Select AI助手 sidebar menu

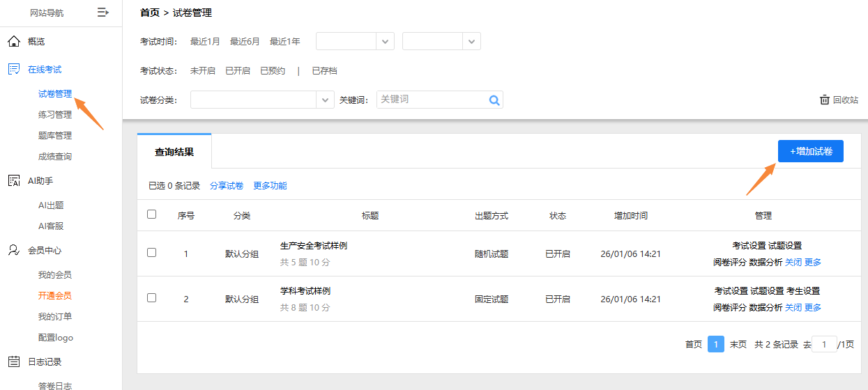pyautogui.click(x=40, y=181)
